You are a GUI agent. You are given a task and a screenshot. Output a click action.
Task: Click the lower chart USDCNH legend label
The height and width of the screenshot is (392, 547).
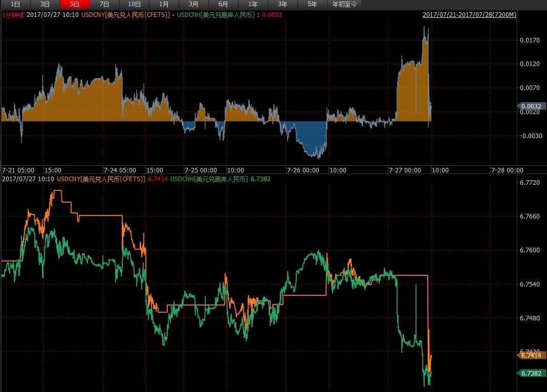pyautogui.click(x=209, y=179)
